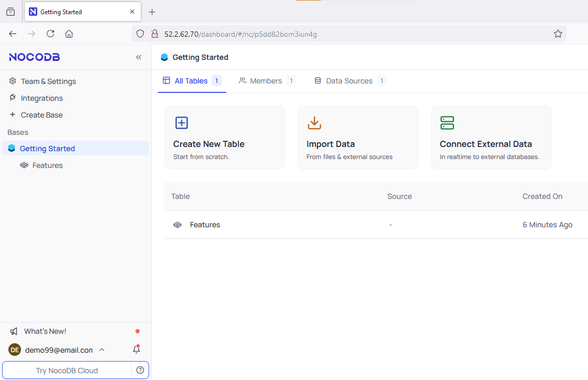The image size is (588, 380).
Task: Click the browser address bar
Action: coord(349,34)
